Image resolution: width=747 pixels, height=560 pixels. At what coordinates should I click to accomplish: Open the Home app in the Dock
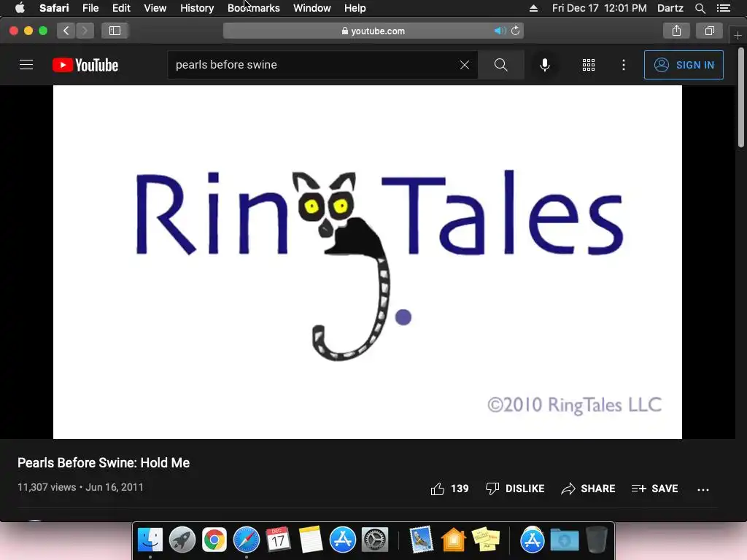pyautogui.click(x=453, y=540)
